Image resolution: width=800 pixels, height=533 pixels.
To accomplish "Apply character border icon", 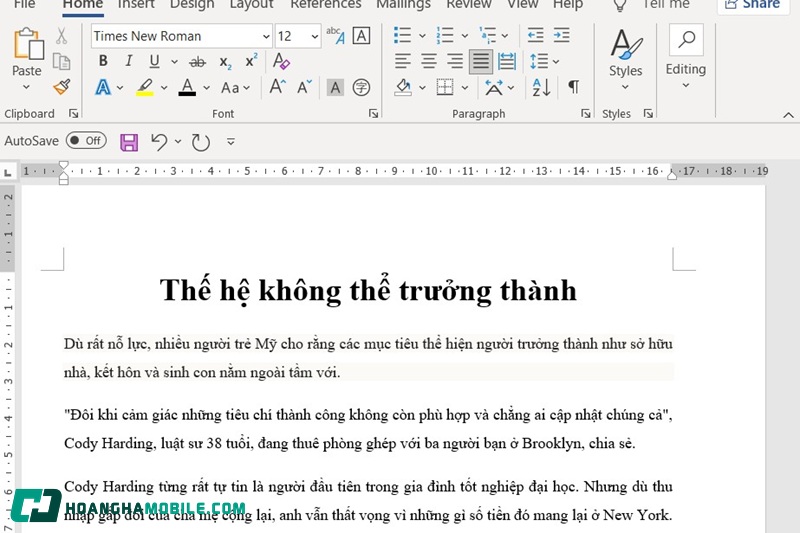I will (361, 36).
